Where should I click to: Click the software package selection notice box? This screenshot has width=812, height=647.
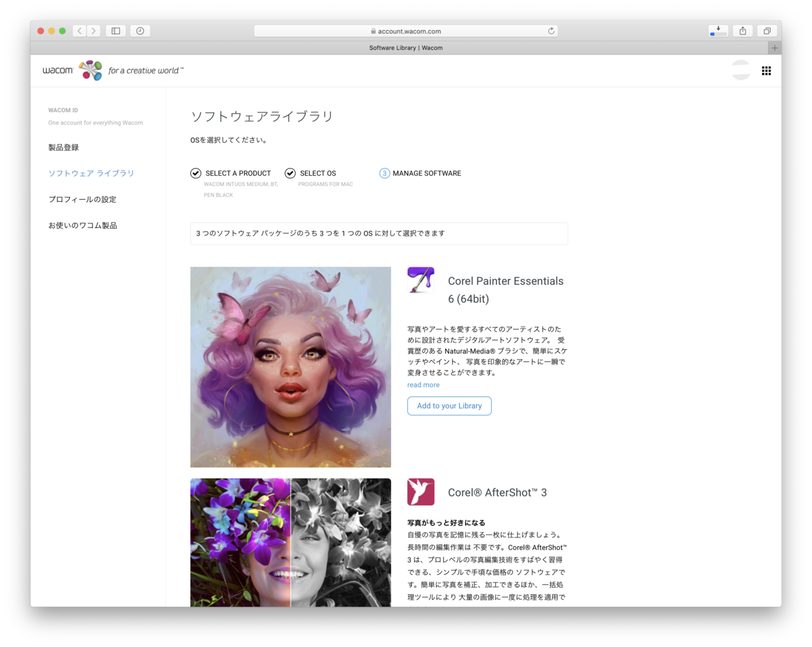click(379, 233)
